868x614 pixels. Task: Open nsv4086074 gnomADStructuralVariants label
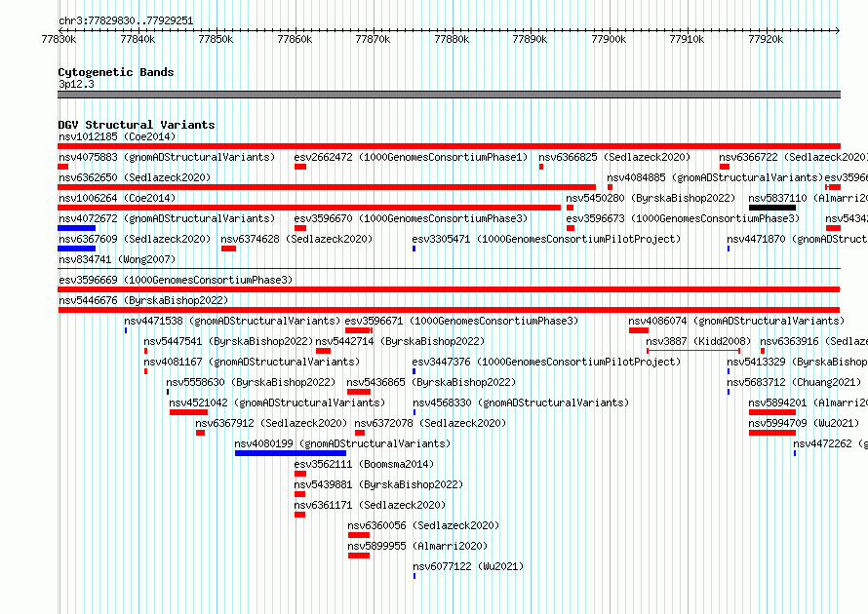pyautogui.click(x=736, y=321)
